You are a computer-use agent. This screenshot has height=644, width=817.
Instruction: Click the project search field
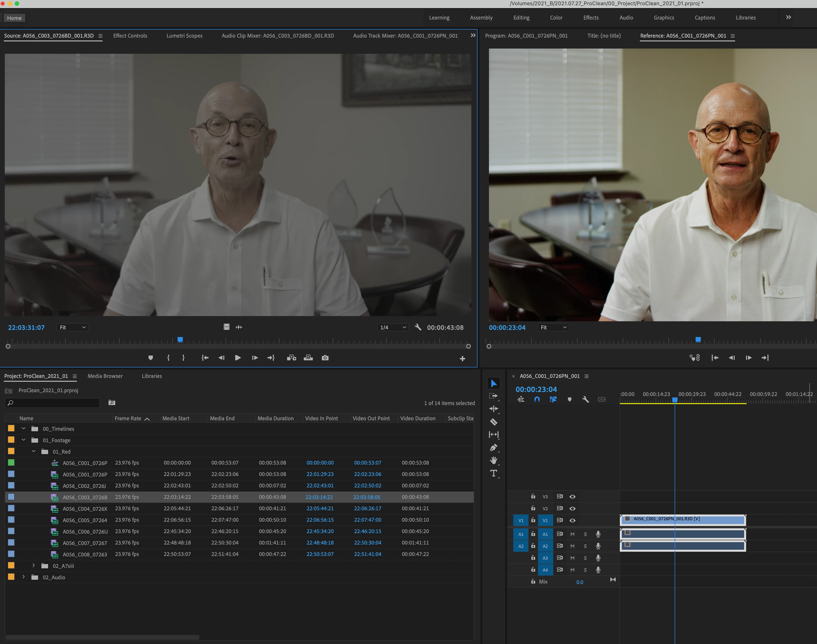tap(53, 403)
